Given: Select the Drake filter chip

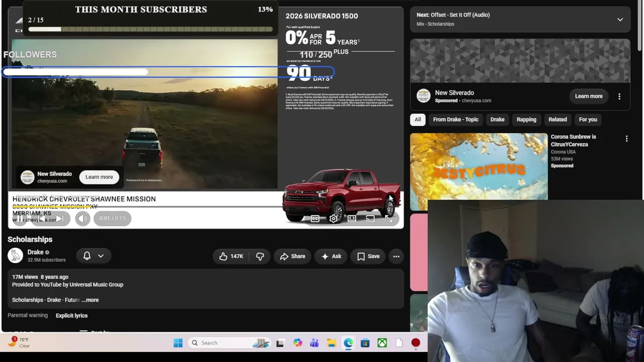Looking at the screenshot, I should coord(497,120).
